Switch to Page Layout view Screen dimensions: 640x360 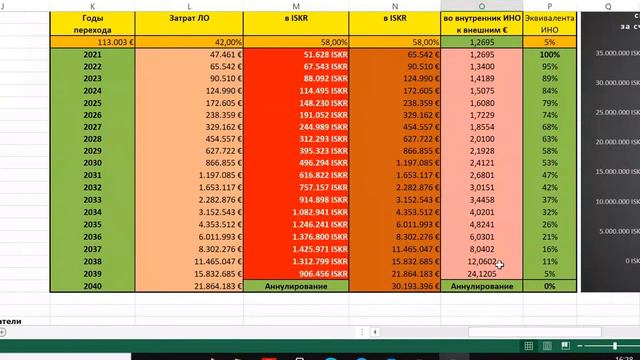pos(547,346)
